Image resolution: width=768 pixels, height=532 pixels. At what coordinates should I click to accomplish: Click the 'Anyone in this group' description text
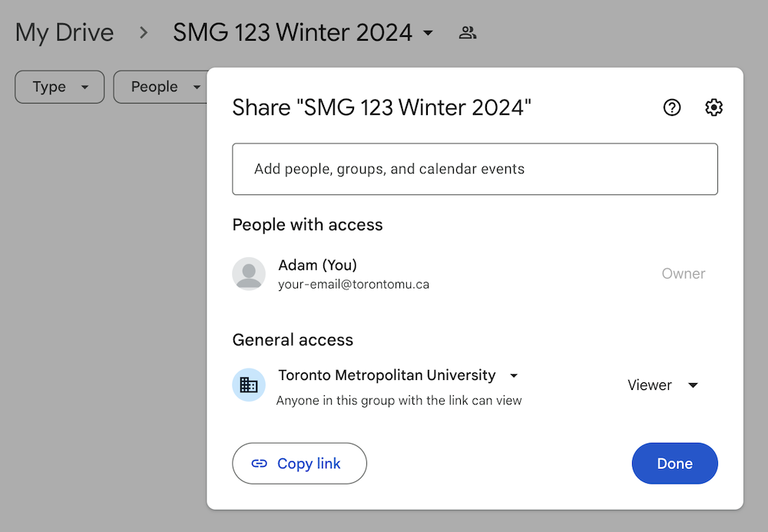(x=399, y=401)
